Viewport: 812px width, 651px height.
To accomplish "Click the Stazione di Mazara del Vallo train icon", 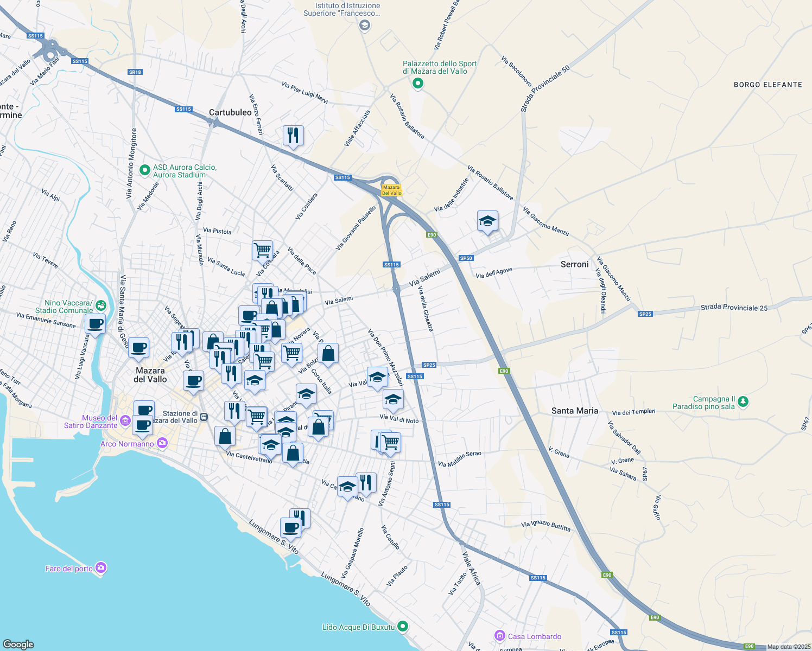I will 204,417.
